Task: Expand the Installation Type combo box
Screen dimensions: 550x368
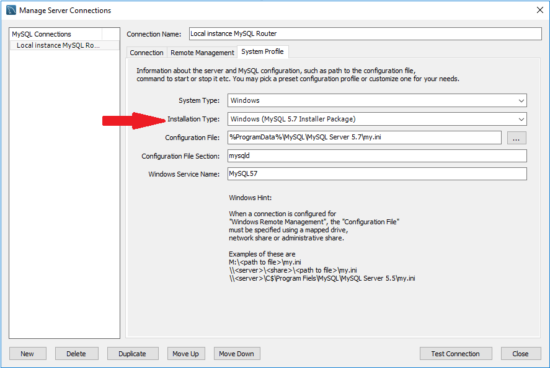Action: coord(377,119)
